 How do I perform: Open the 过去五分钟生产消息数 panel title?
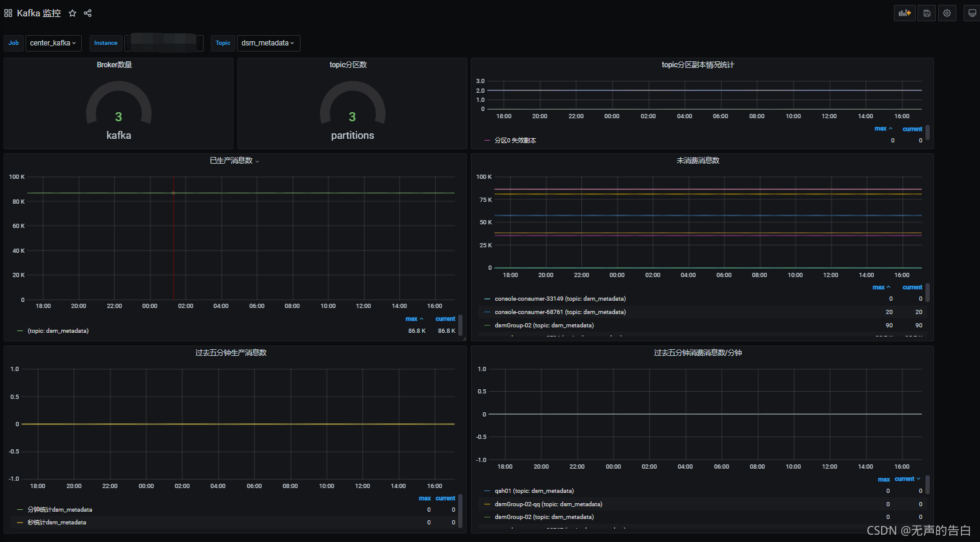click(231, 353)
